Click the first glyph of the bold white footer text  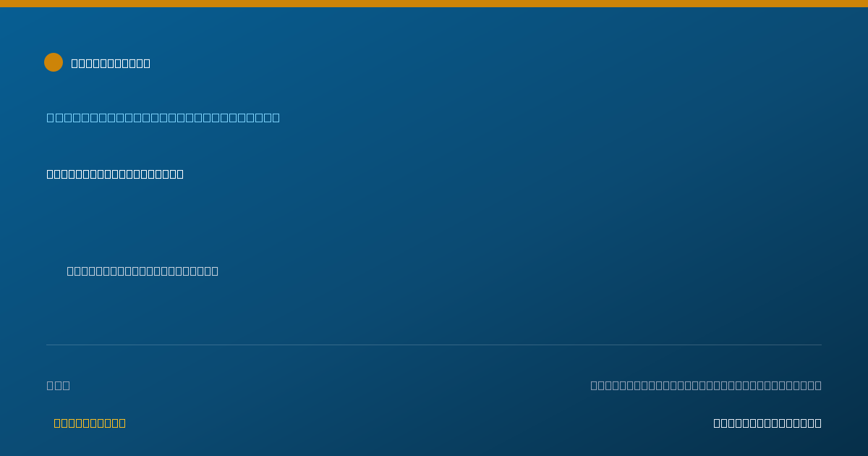coord(717,423)
